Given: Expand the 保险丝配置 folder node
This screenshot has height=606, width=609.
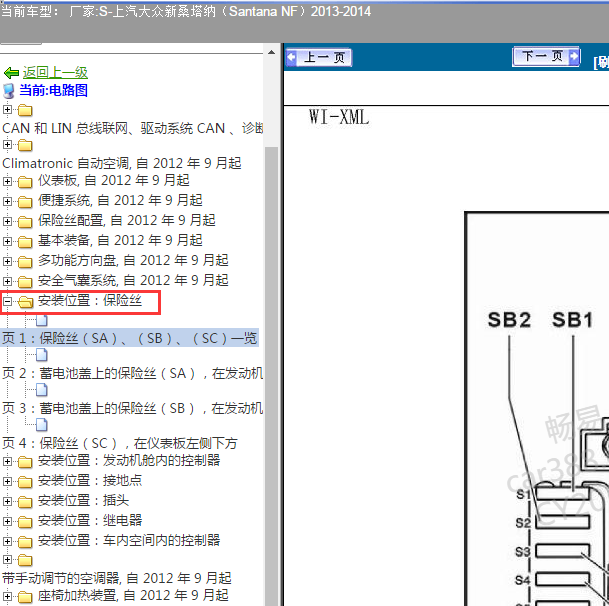Looking at the screenshot, I should [x=7, y=221].
